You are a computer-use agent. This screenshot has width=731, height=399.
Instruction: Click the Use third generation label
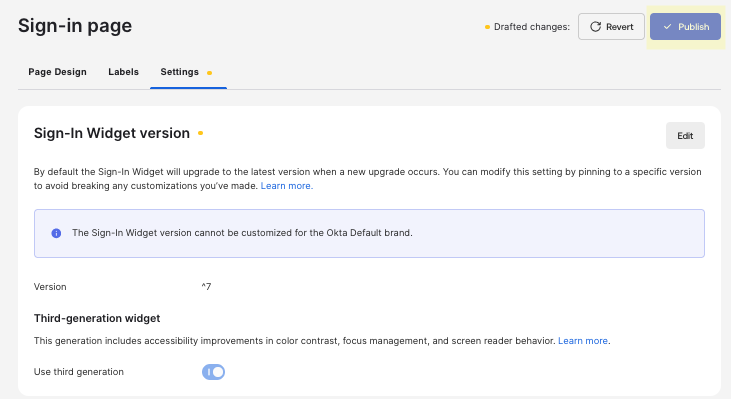(79, 372)
